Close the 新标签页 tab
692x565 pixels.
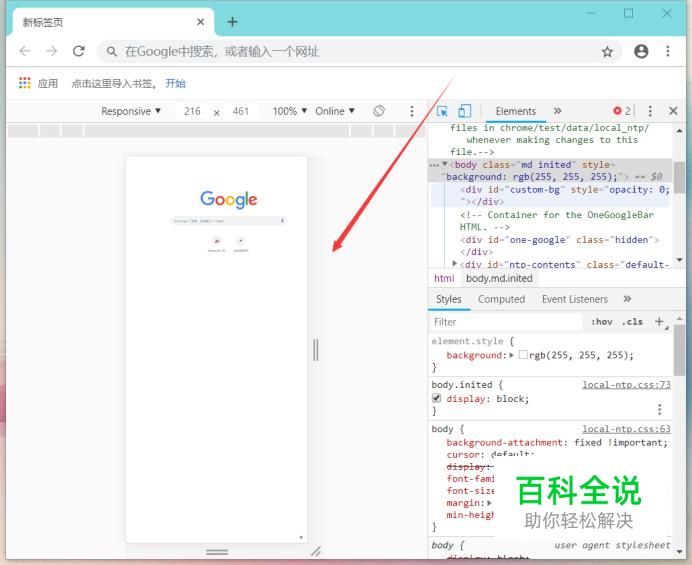pos(200,22)
